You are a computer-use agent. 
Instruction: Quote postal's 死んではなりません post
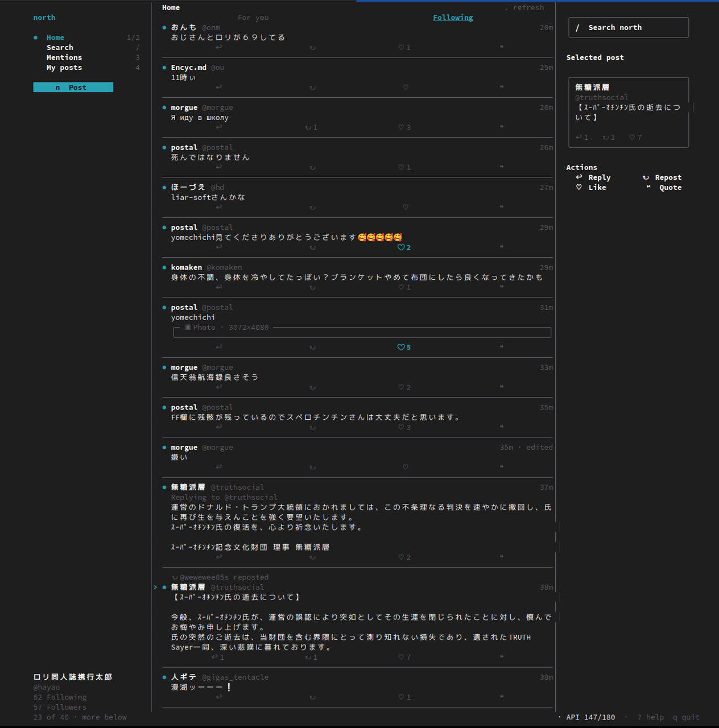[501, 167]
